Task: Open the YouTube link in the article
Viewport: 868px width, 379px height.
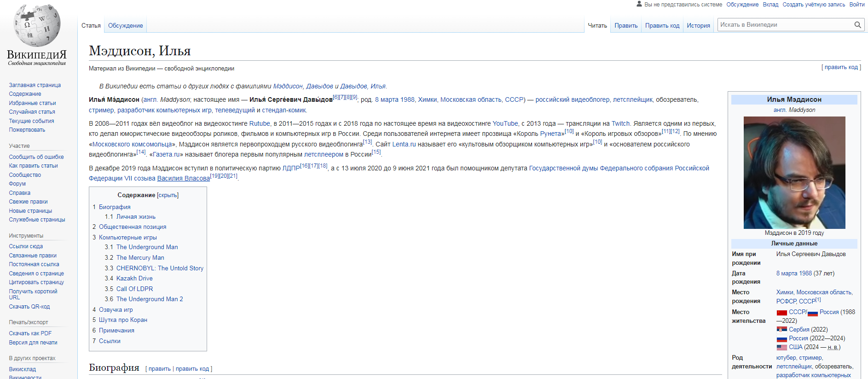Action: [x=505, y=124]
